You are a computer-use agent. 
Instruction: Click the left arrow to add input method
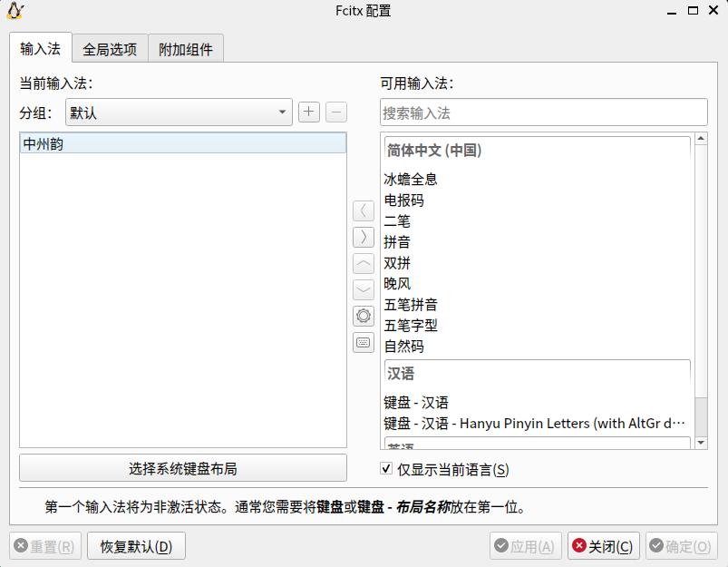[x=364, y=211]
